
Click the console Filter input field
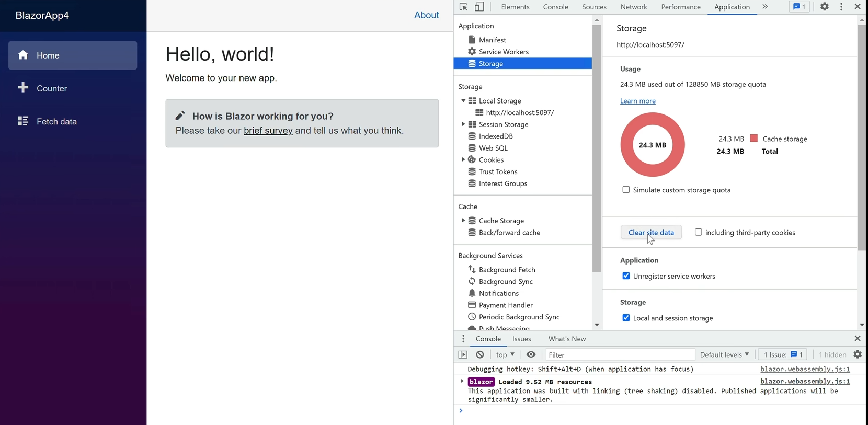coord(620,354)
